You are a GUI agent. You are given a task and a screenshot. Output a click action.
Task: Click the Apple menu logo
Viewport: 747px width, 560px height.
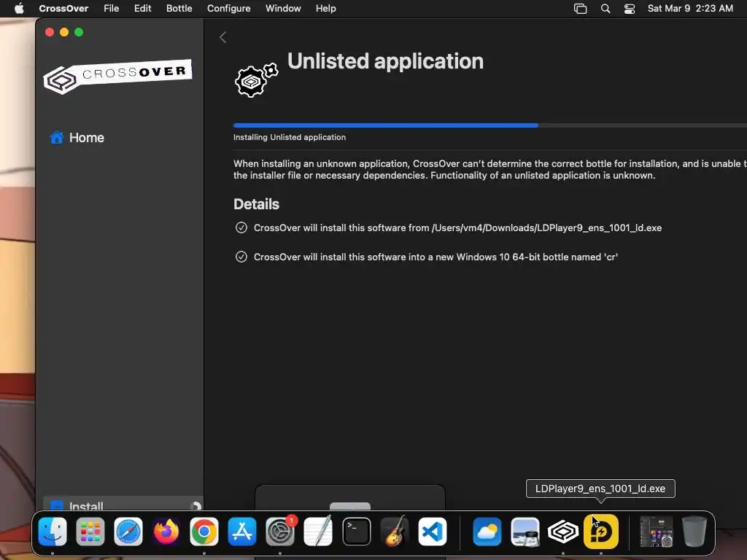(x=19, y=8)
